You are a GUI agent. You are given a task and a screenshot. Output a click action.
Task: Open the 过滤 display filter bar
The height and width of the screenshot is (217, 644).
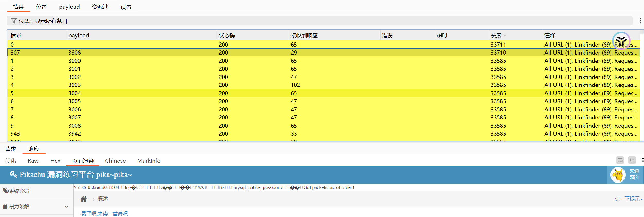coord(319,21)
